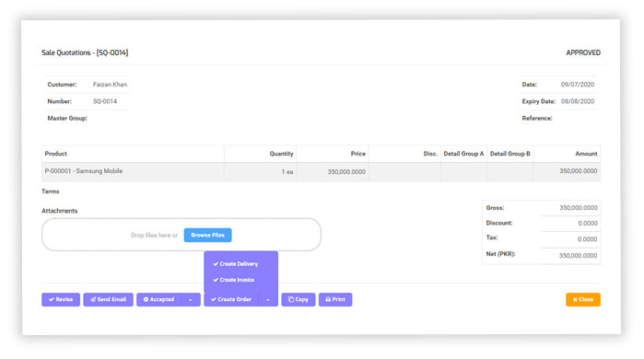Print the sale quotation
This screenshot has height=359, width=644.
(335, 299)
